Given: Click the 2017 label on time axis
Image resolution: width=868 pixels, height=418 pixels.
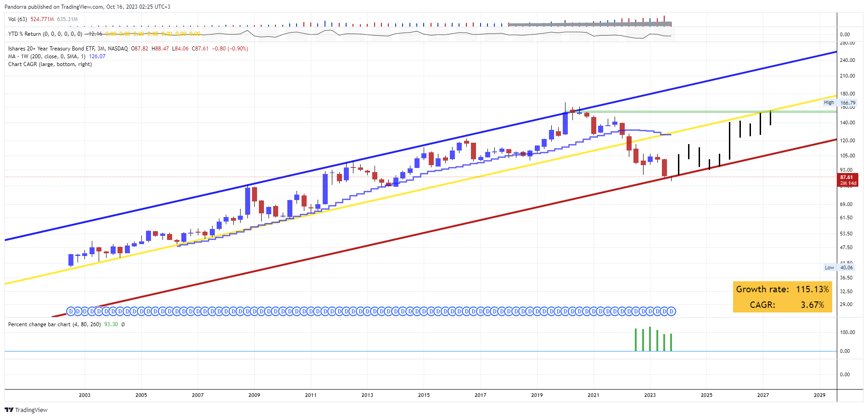Looking at the screenshot, I should pos(481,395).
